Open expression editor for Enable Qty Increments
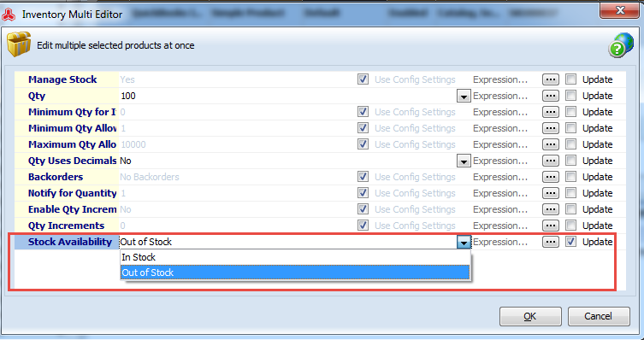Image resolution: width=644 pixels, height=340 pixels. coord(551,209)
